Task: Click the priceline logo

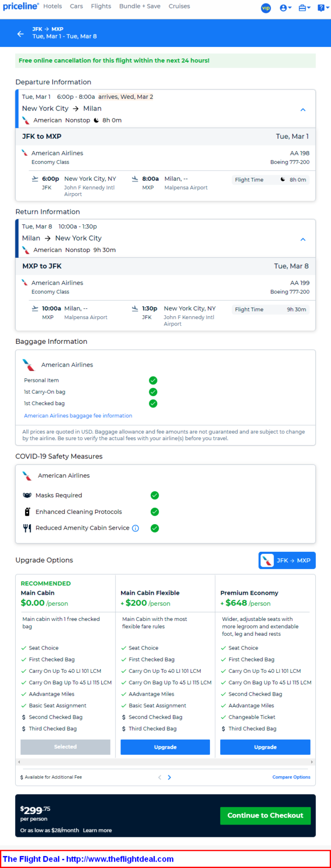Action: (21, 6)
